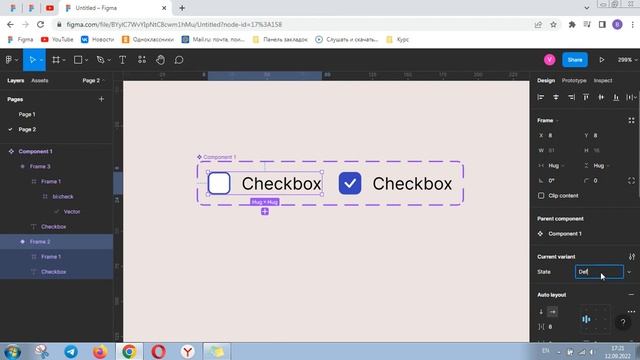The image size is (640, 360).
Task: Toggle independent corner radius icon
Action: click(x=631, y=180)
